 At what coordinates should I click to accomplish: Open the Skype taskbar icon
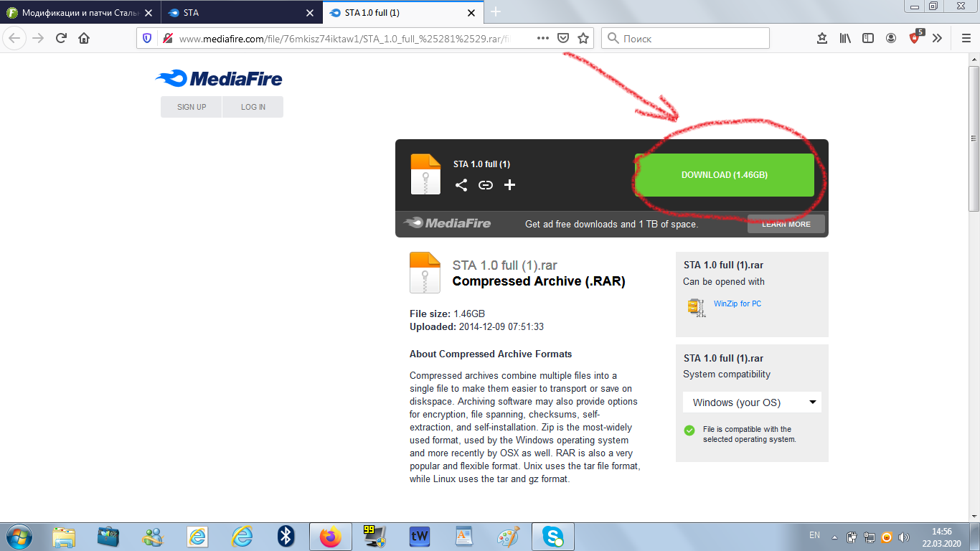tap(552, 537)
